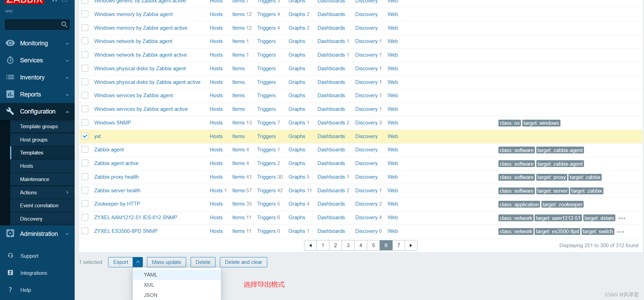Open Maintenance in sidebar

click(35, 179)
